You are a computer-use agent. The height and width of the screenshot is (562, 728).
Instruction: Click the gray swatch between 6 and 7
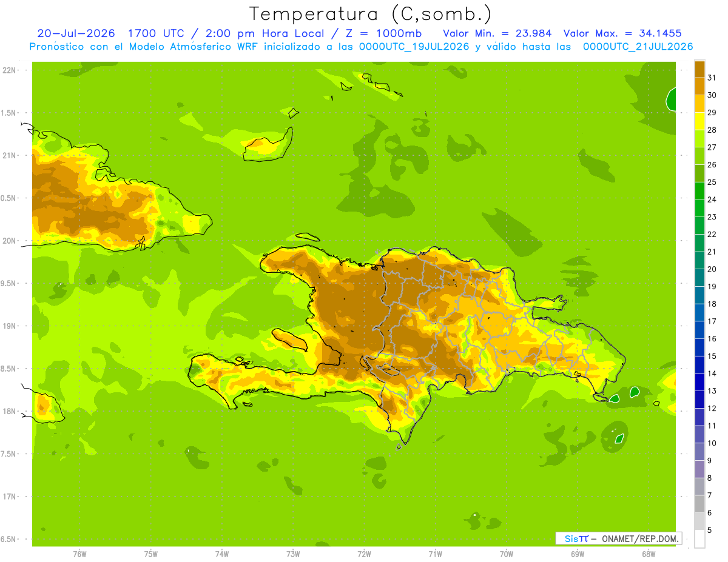(x=699, y=504)
